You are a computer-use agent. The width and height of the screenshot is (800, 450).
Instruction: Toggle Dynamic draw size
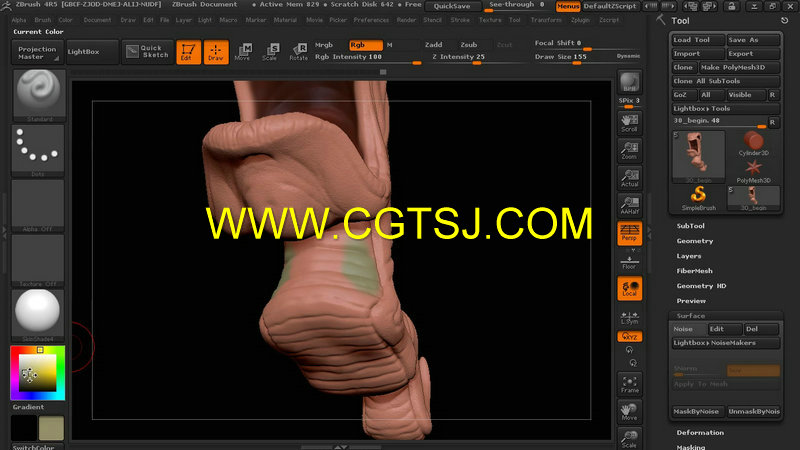628,56
